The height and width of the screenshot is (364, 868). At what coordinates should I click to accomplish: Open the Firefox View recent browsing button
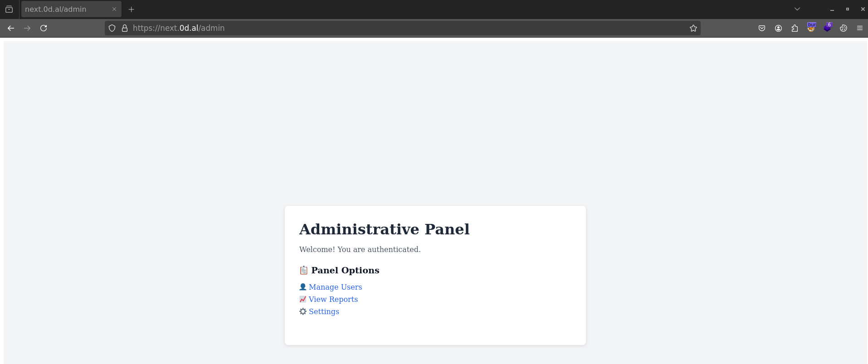point(9,9)
